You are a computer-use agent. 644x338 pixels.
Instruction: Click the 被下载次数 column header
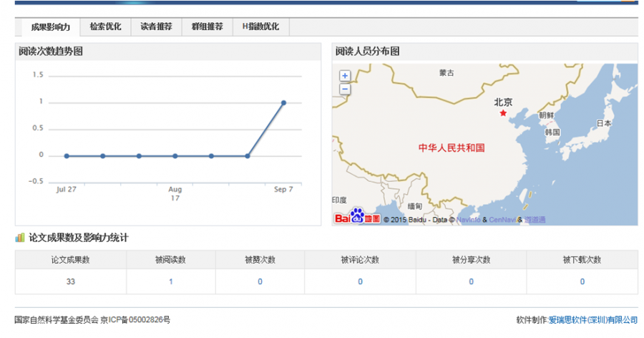582,260
